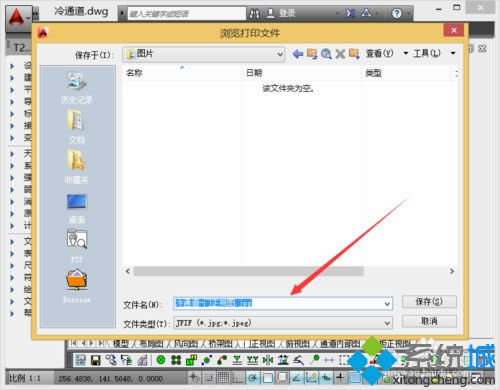Click the 保存(S) save button
The height and width of the screenshot is (390, 500).
[429, 302]
